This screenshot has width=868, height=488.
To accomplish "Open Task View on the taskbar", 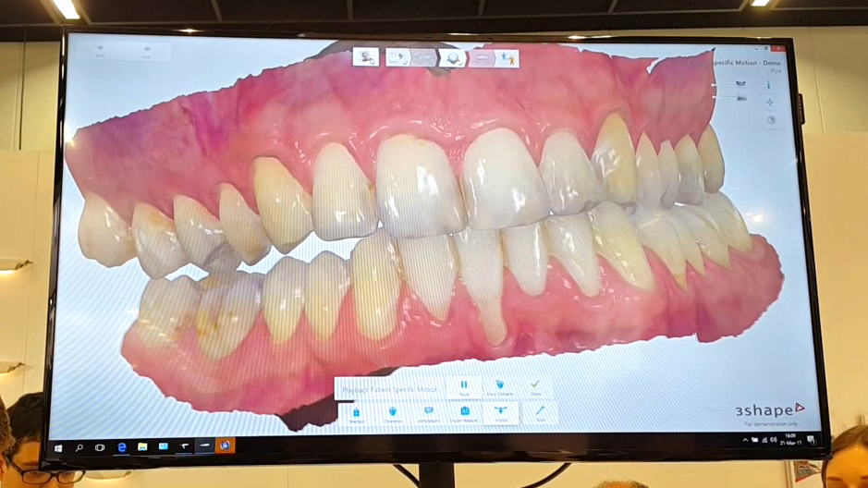I will 100,447.
